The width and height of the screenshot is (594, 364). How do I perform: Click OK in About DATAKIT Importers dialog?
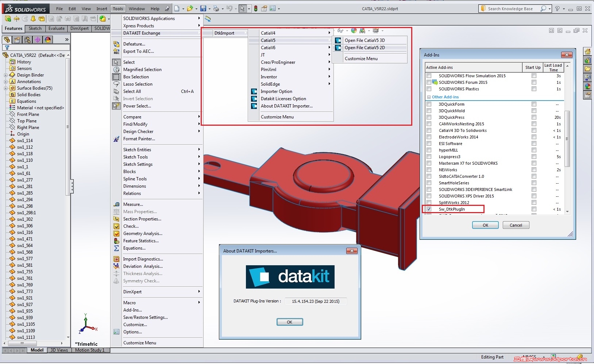(x=290, y=322)
